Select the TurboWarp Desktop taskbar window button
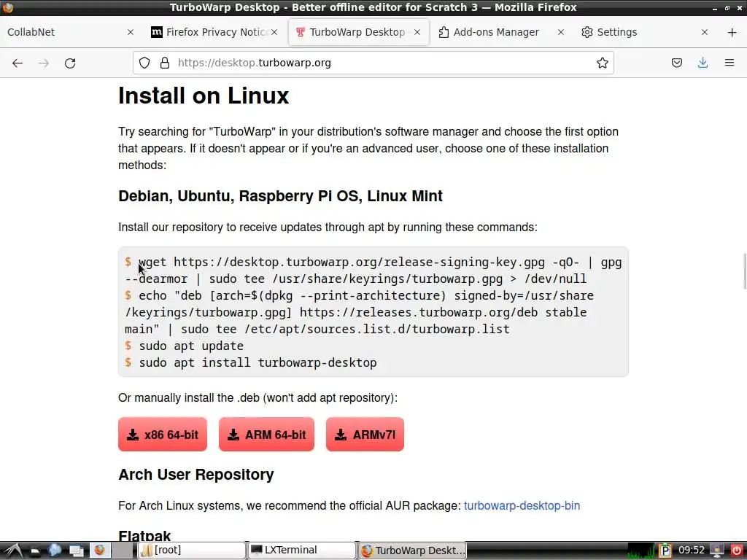This screenshot has width=747, height=560. [x=412, y=551]
